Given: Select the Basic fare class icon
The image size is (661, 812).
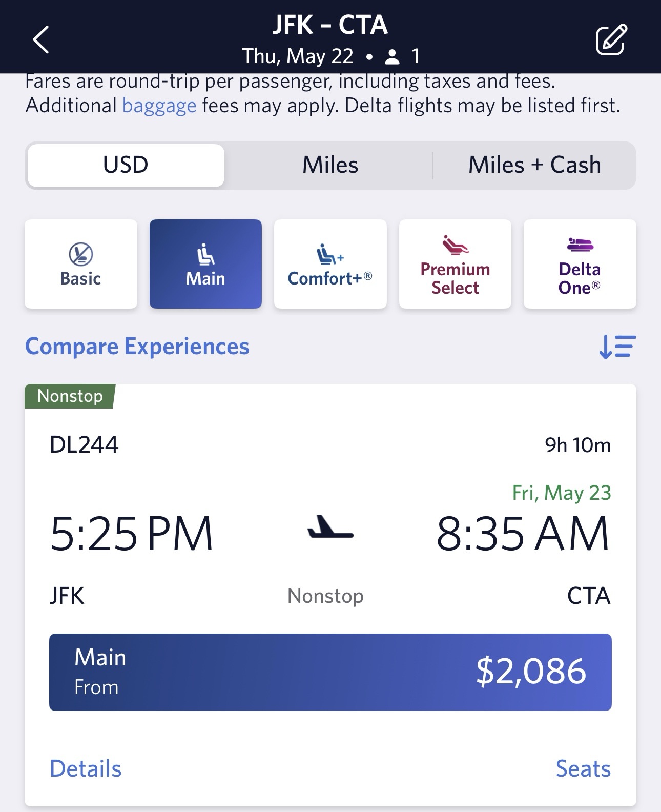Looking at the screenshot, I should 80,254.
